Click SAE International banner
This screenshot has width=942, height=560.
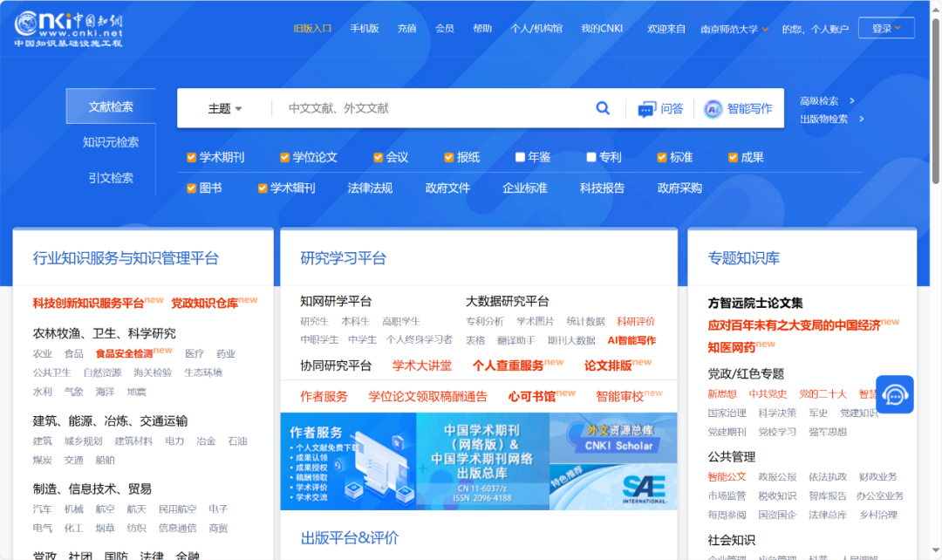pyautogui.click(x=613, y=487)
